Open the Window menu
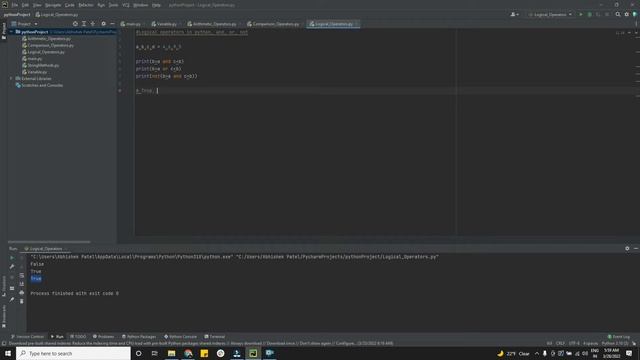 [x=140, y=5]
